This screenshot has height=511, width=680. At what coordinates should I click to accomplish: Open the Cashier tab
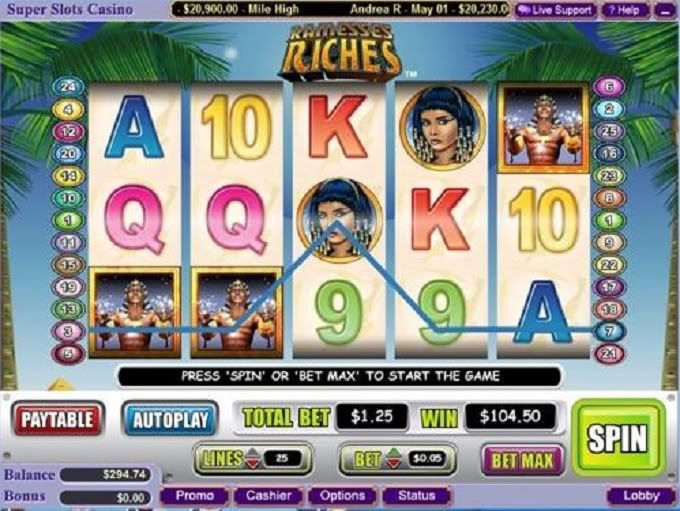[268, 496]
